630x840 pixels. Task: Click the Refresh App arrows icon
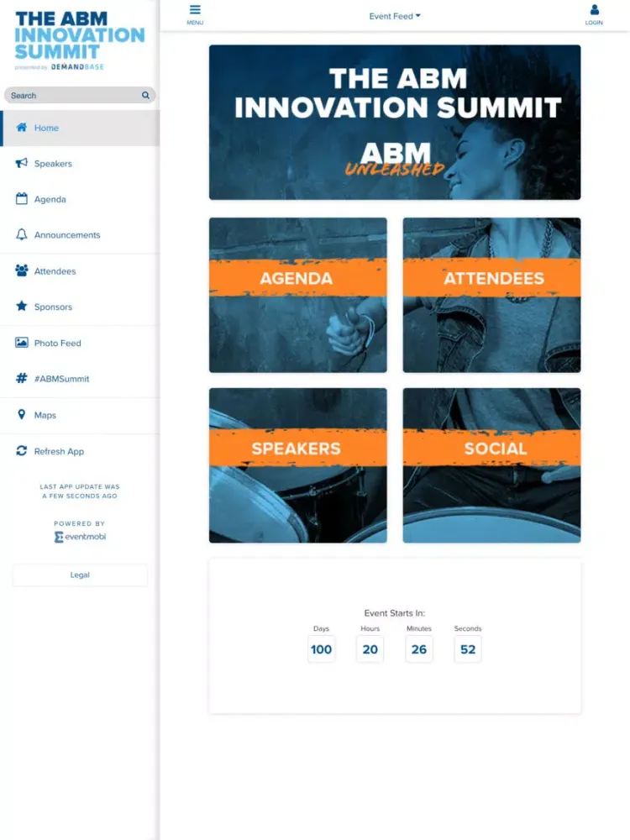tap(22, 450)
